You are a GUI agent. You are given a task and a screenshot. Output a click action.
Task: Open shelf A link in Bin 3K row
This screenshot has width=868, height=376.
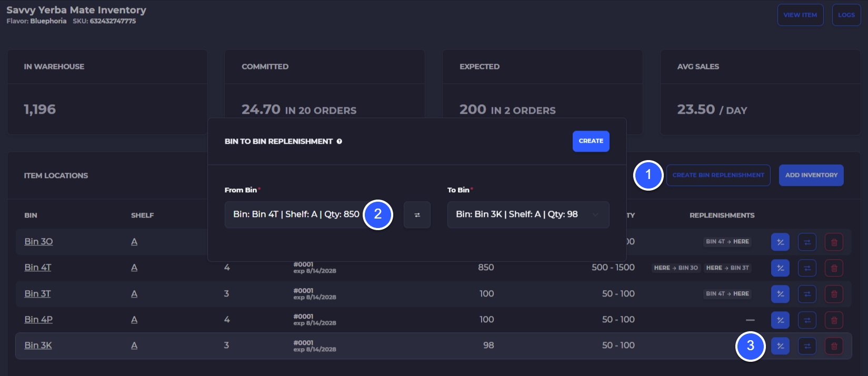pyautogui.click(x=134, y=345)
